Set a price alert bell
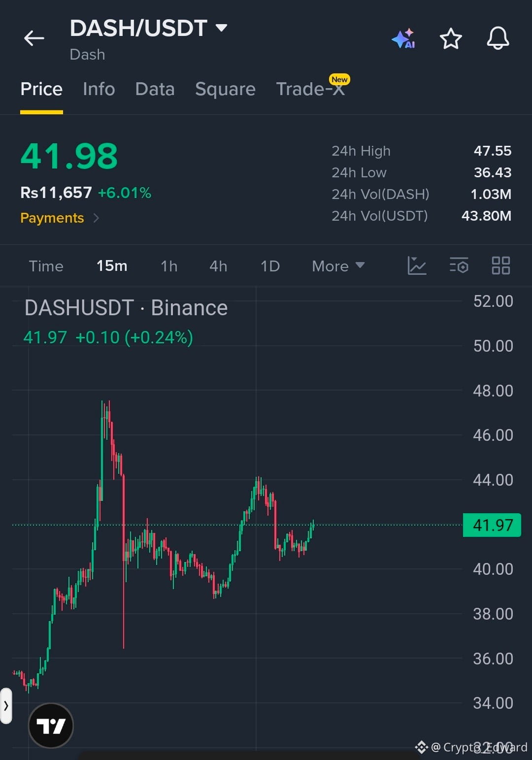 (498, 38)
